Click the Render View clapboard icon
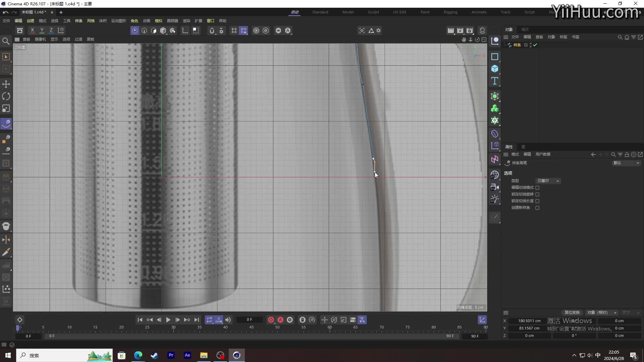 coord(451,31)
